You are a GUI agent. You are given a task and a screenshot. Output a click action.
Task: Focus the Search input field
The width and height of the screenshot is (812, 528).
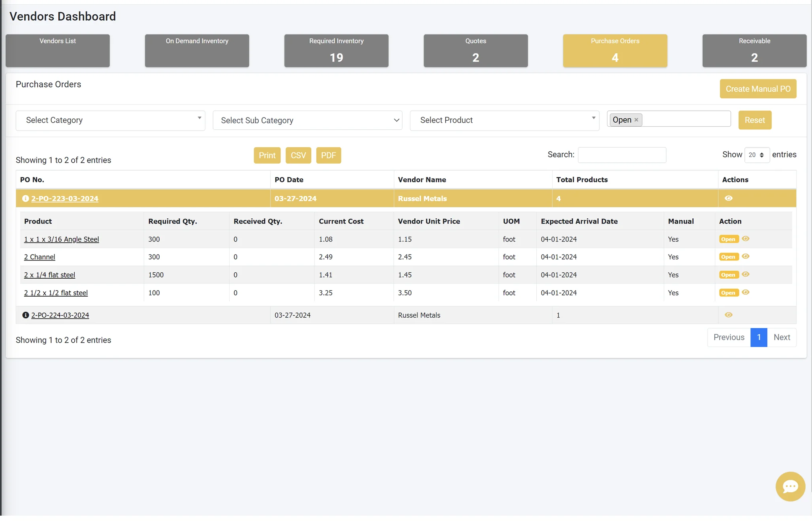(621, 155)
